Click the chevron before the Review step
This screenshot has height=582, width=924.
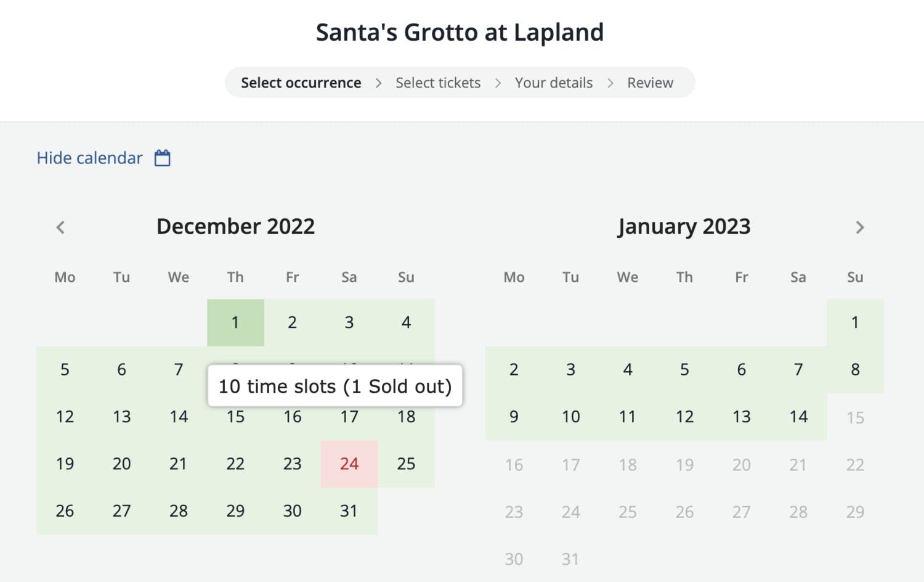[610, 83]
